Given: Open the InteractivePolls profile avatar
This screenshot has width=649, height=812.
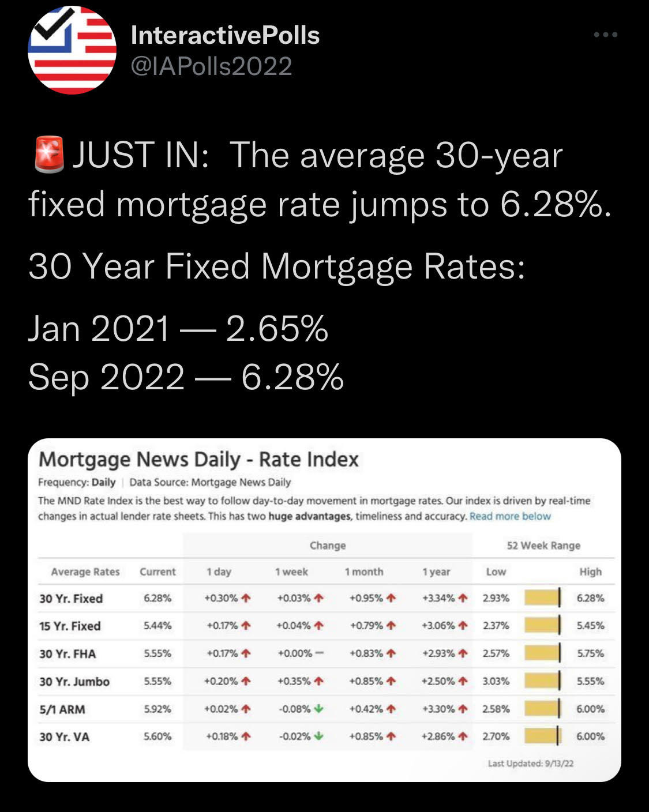Looking at the screenshot, I should [72, 50].
